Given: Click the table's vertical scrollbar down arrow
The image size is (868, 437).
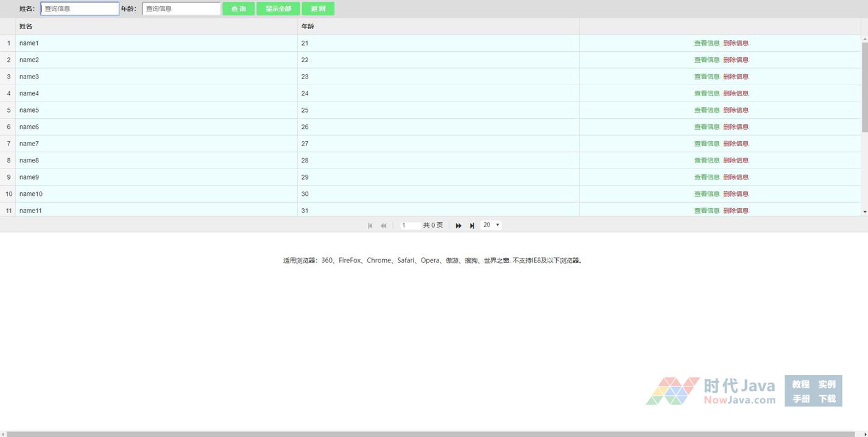Looking at the screenshot, I should [x=864, y=212].
